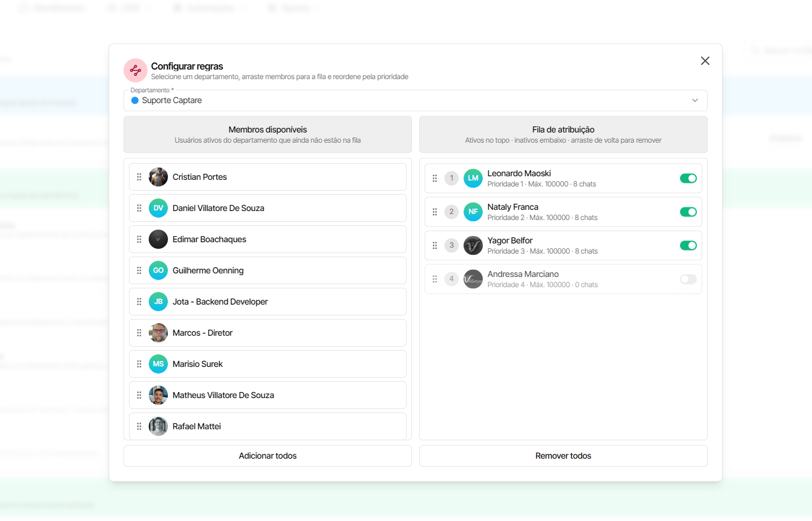The height and width of the screenshot is (521, 812).
Task: Click Matheus Villatore avatar photo
Action: pos(158,395)
